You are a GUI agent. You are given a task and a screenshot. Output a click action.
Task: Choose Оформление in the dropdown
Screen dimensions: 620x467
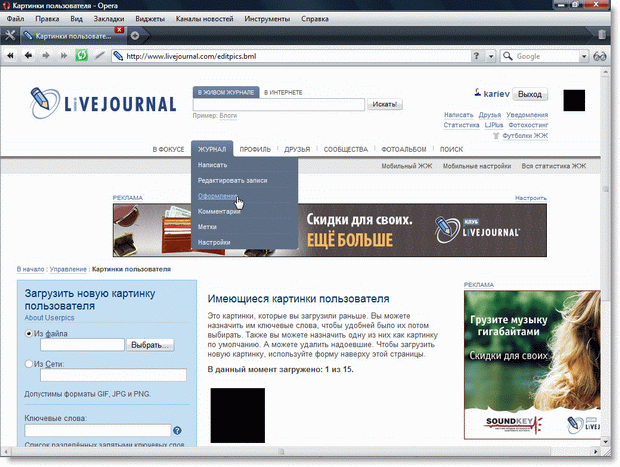217,196
